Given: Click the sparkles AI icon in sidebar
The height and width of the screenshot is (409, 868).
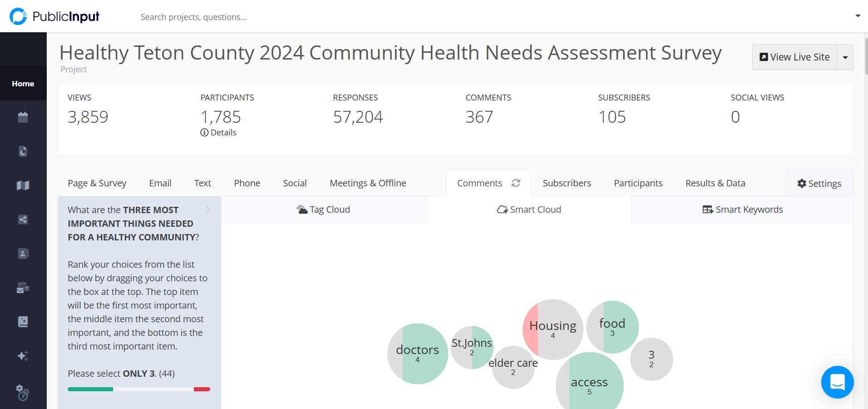Looking at the screenshot, I should click(23, 356).
